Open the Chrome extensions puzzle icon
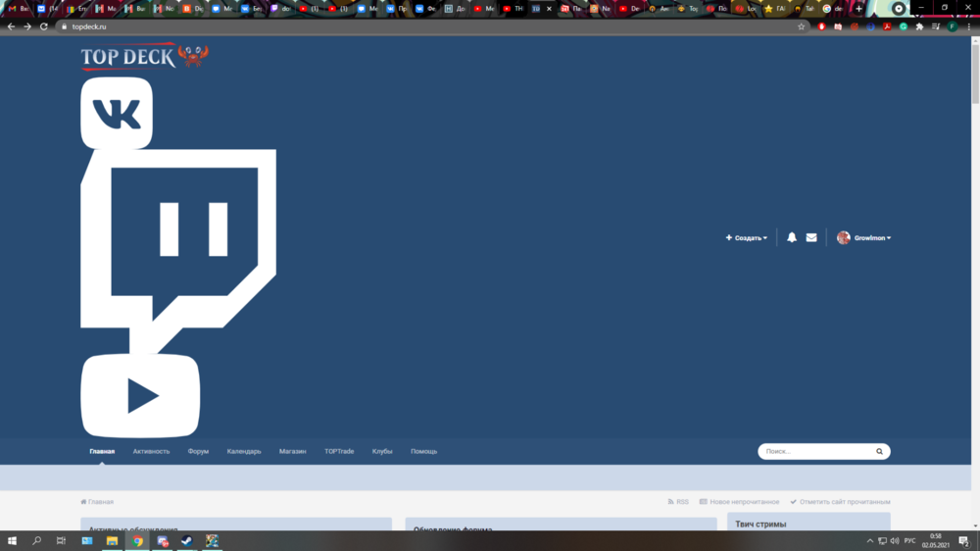The width and height of the screenshot is (980, 551). pyautogui.click(x=919, y=26)
